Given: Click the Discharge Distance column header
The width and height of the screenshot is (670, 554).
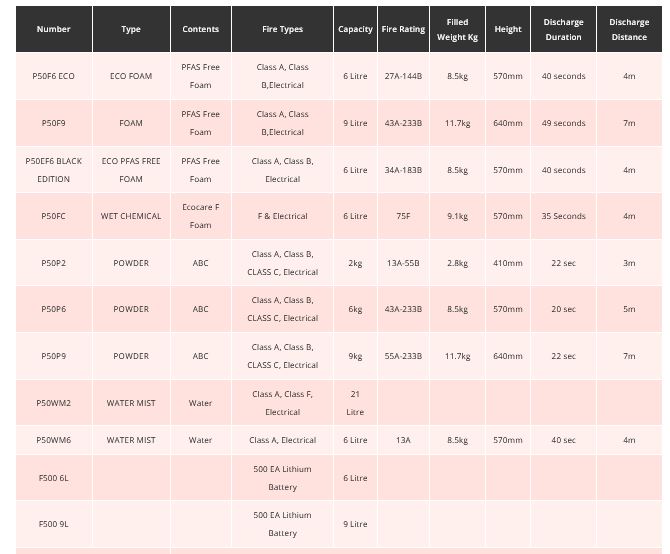Looking at the screenshot, I should (629, 29).
